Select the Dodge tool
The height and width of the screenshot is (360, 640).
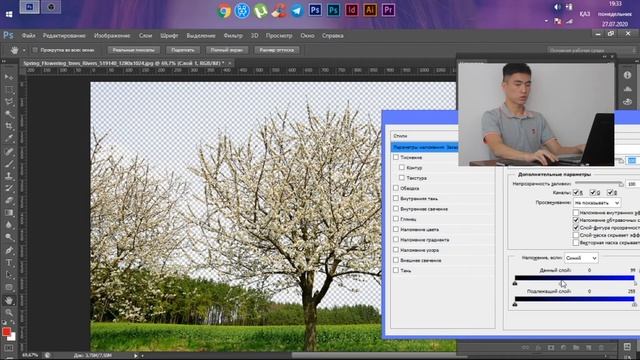(x=9, y=237)
